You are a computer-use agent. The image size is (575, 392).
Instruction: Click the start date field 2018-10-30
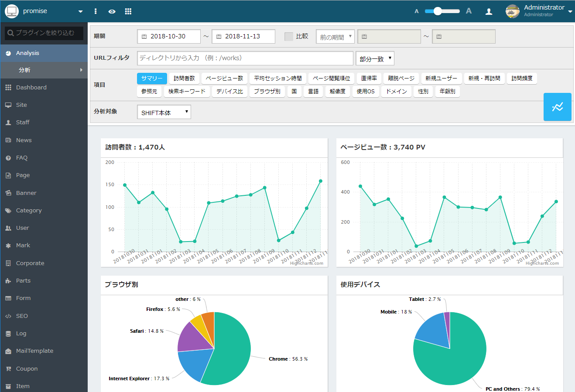coord(169,37)
